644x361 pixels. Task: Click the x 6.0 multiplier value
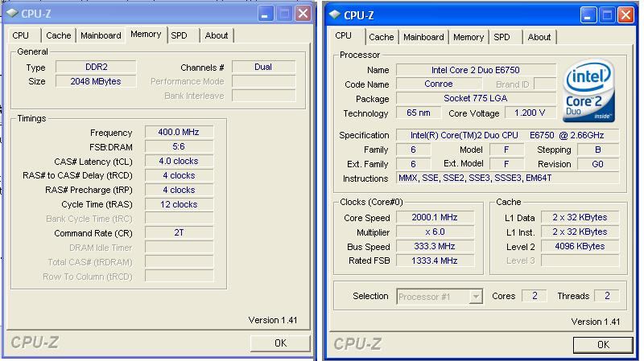[x=435, y=232]
